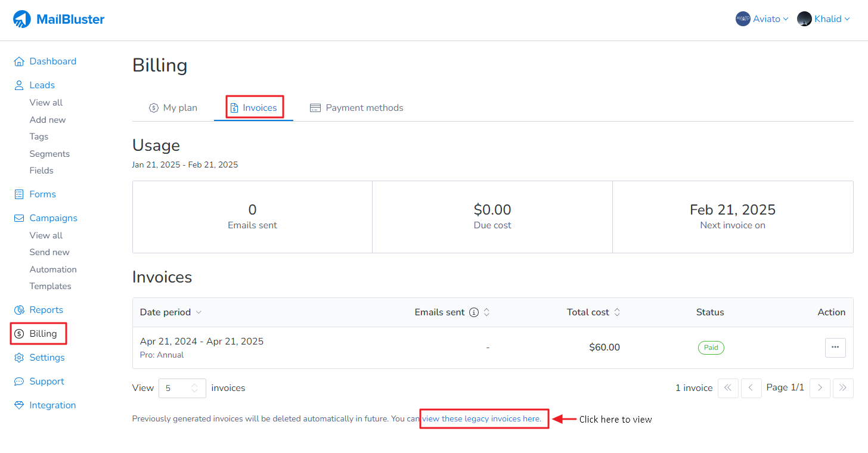Click the Integration diamond icon

tap(19, 405)
